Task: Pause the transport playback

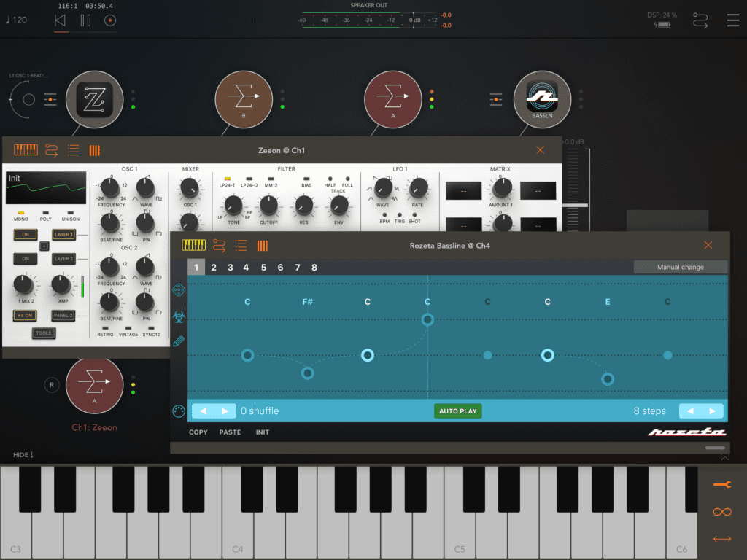Action: [86, 20]
